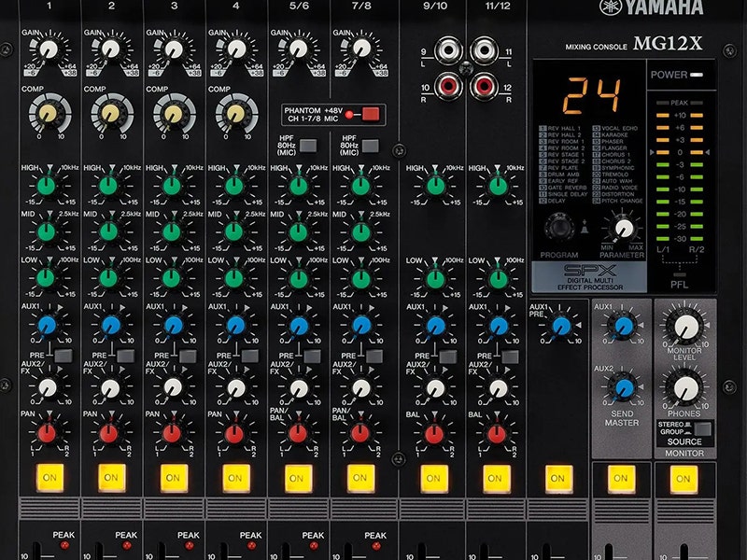Screen dimensions: 747x560
Task: Click the channel 7/8 MID EQ knob
Action: 360,231
